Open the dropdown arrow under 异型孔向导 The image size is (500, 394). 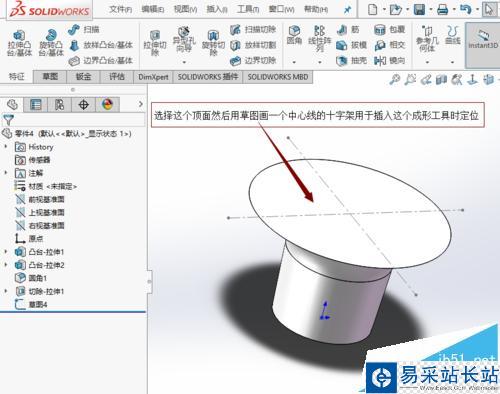pos(184,62)
